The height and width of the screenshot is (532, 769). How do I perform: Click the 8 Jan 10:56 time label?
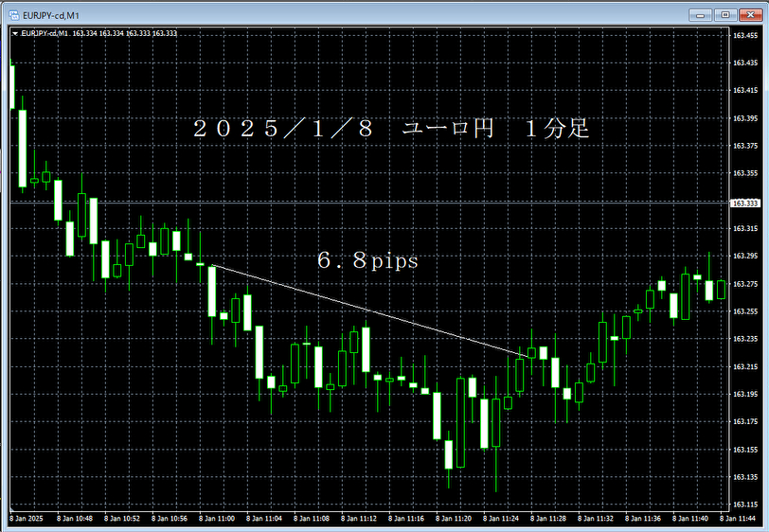pyautogui.click(x=170, y=518)
